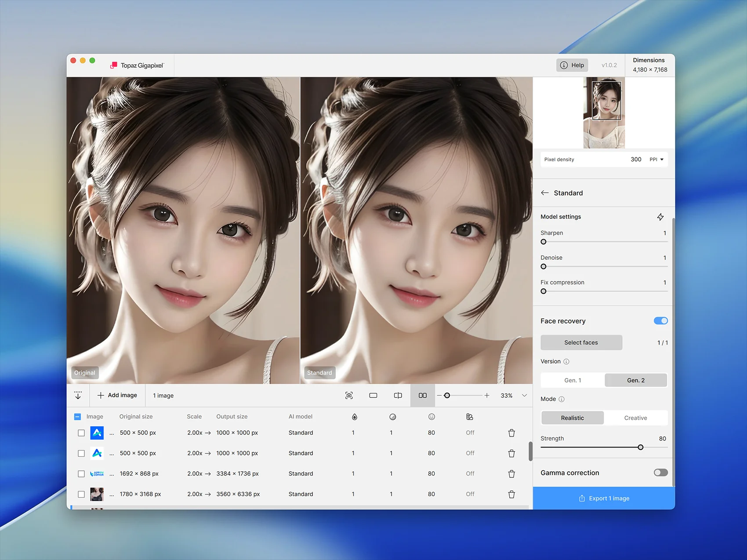This screenshot has width=747, height=560.
Task: Click the collapse image list icon
Action: pos(78,395)
